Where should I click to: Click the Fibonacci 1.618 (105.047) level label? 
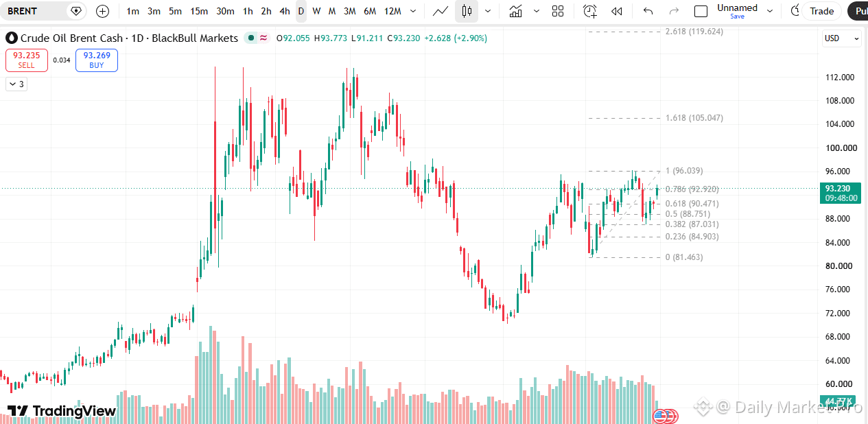pos(694,118)
